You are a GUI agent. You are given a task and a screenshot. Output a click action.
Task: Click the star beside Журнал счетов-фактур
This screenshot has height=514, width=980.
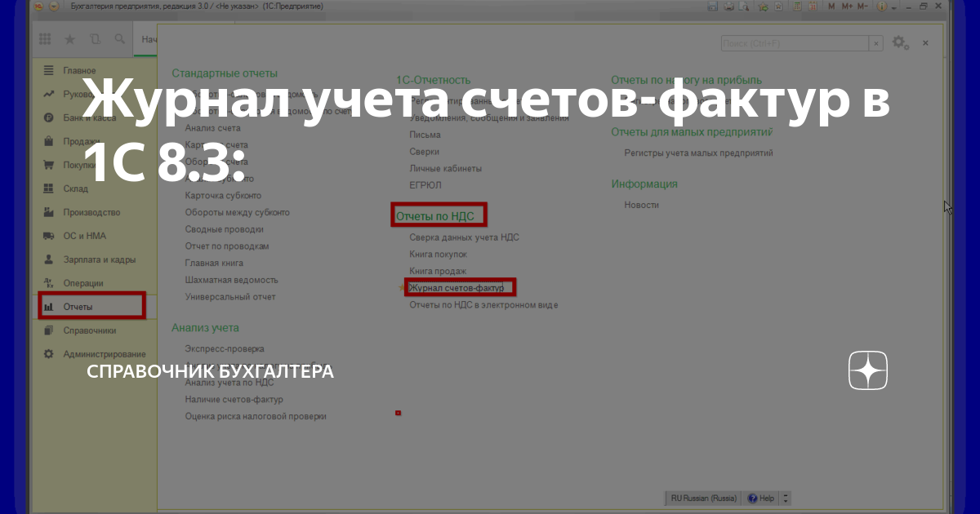[401, 288]
